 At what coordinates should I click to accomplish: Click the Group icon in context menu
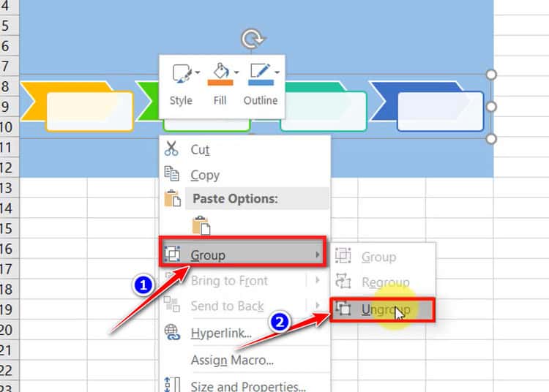pyautogui.click(x=172, y=255)
